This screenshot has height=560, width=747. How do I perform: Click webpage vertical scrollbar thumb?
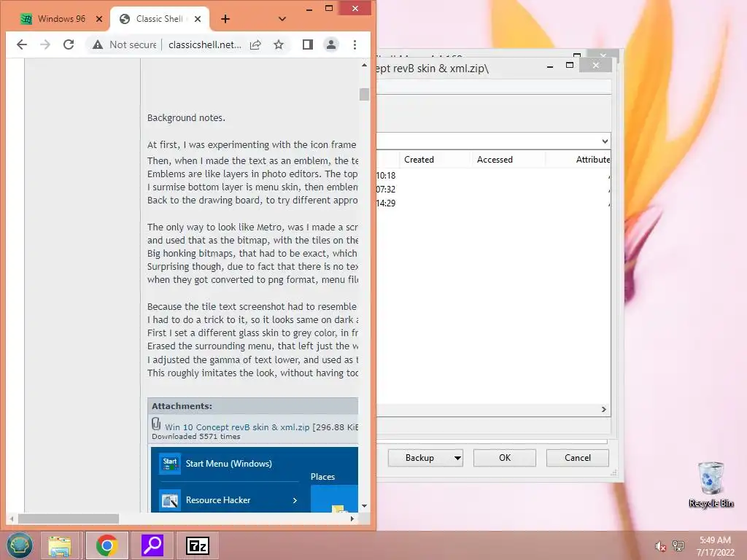365,94
